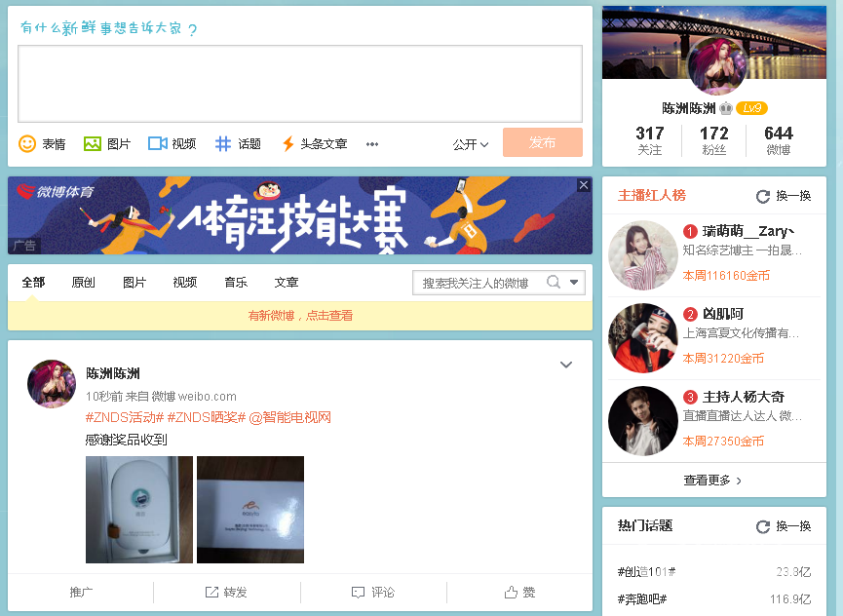
Task: Click the 转发 repost icon
Action: click(211, 592)
